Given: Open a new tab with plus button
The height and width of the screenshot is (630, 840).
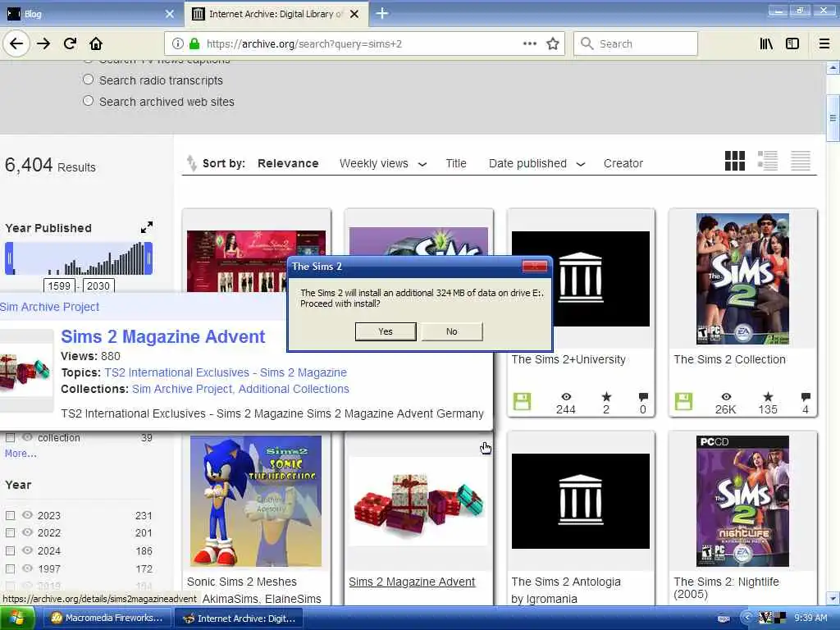Looking at the screenshot, I should click(x=382, y=13).
